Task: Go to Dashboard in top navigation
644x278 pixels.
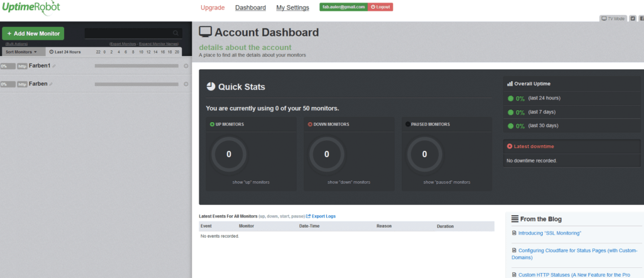Action: [x=250, y=8]
